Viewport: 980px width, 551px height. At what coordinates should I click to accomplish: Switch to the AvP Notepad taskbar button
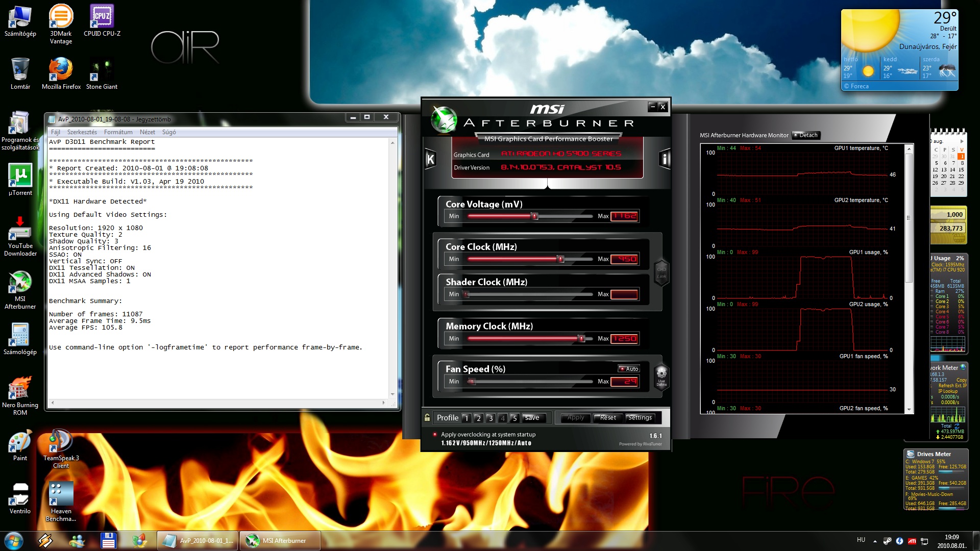pos(199,541)
